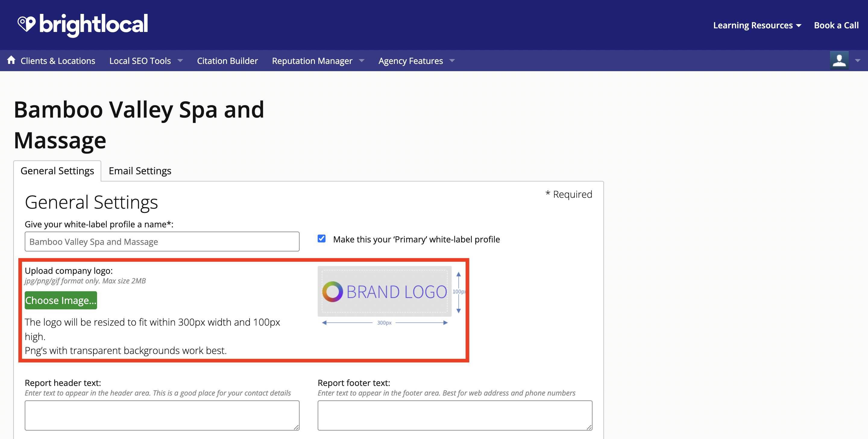
Task: Go to Clients & Locations
Action: [x=58, y=61]
